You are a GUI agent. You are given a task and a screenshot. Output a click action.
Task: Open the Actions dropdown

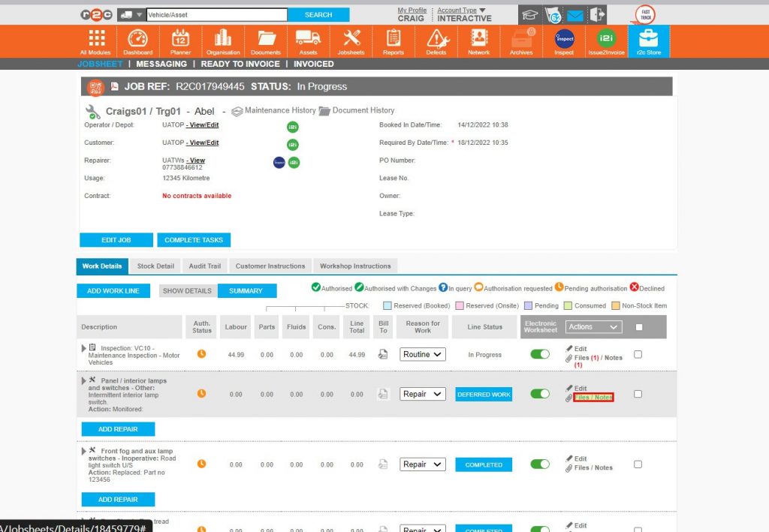click(x=593, y=326)
